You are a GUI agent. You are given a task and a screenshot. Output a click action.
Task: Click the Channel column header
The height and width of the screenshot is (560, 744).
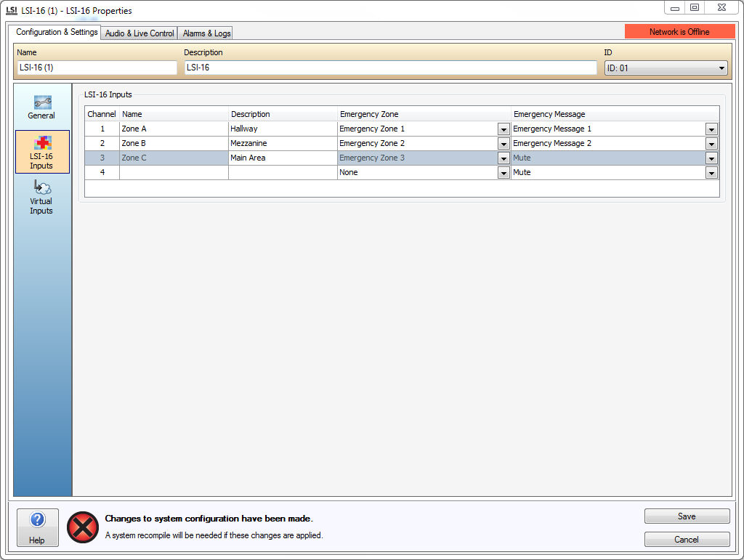[102, 114]
